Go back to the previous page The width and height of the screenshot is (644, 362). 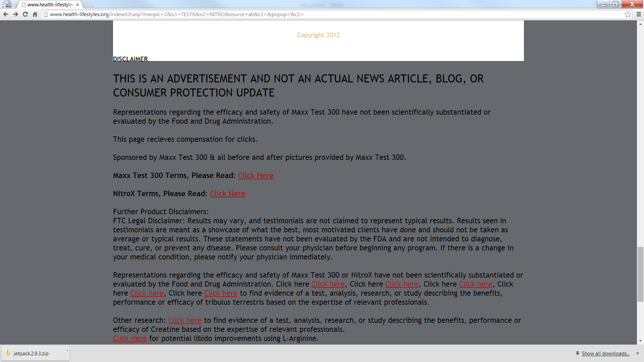(x=6, y=14)
